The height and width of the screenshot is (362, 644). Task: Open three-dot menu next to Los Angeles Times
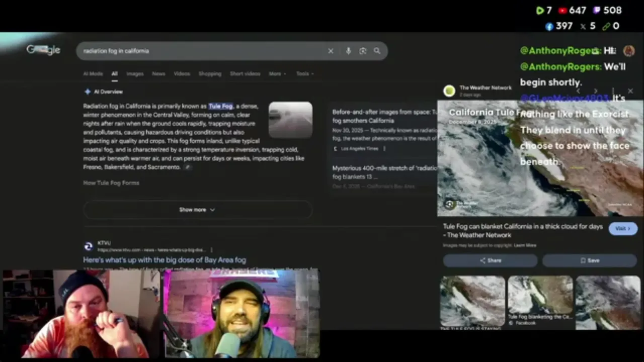(x=384, y=148)
